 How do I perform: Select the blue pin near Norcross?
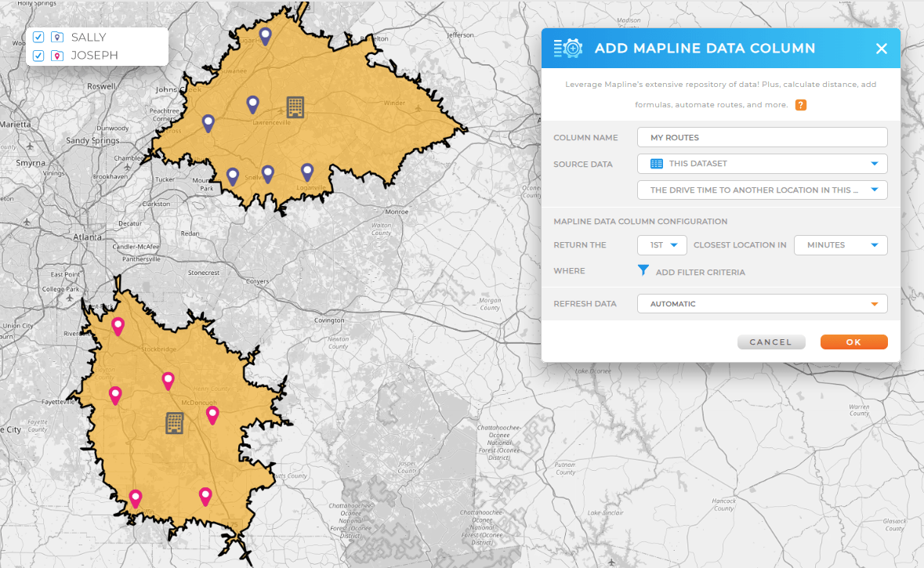208,123
